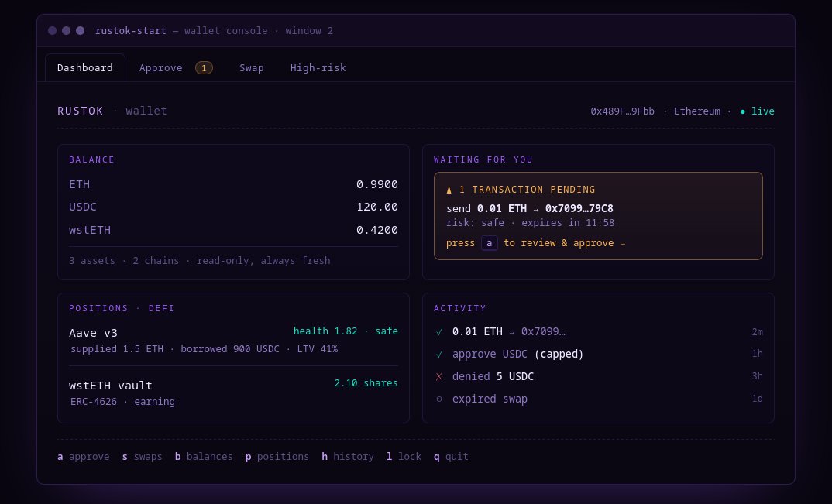The width and height of the screenshot is (832, 504).
Task: Click the warning icon beside transaction pending
Action: point(449,190)
